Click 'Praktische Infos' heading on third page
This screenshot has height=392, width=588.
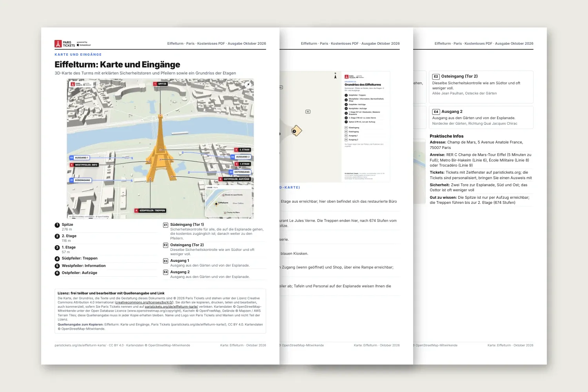tap(446, 136)
